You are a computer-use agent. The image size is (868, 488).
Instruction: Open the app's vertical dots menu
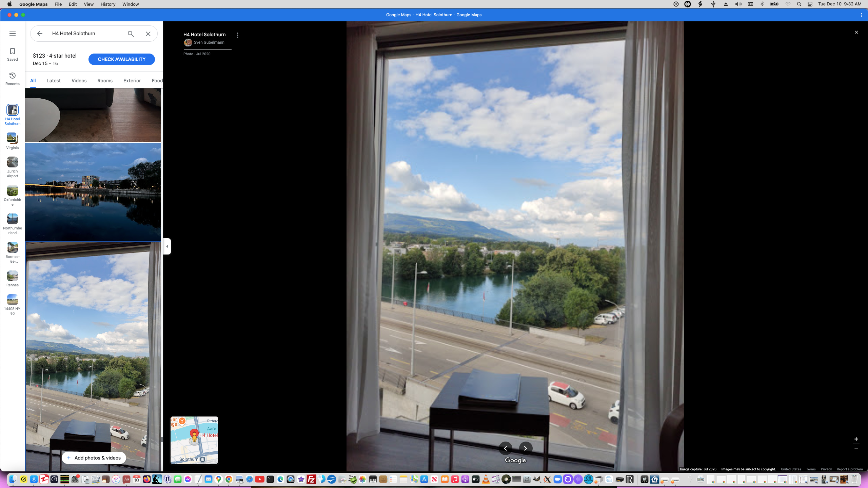[861, 15]
